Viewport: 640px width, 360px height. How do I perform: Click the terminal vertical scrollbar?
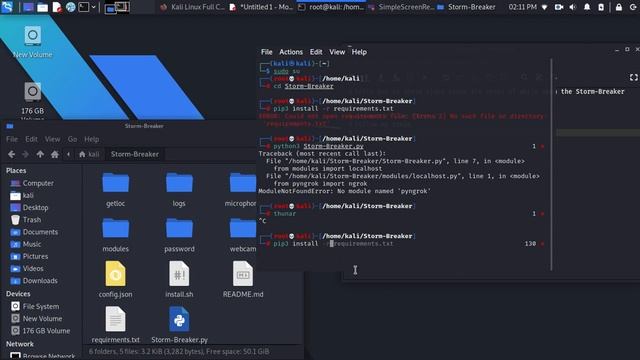point(551,164)
